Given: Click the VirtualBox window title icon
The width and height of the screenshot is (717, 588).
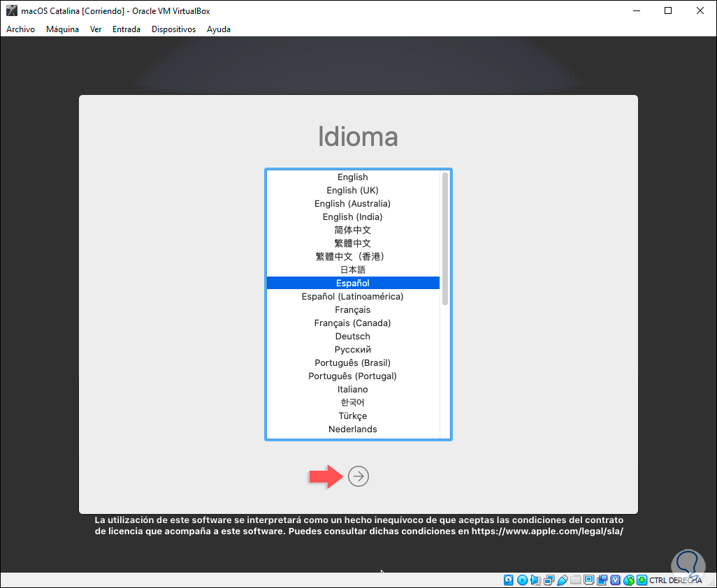Looking at the screenshot, I should pos(11,10).
